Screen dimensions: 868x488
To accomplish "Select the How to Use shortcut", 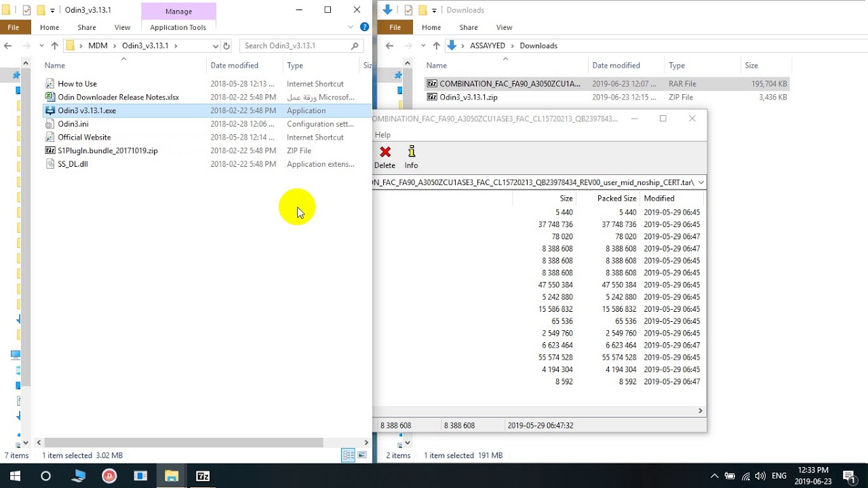I will [77, 84].
